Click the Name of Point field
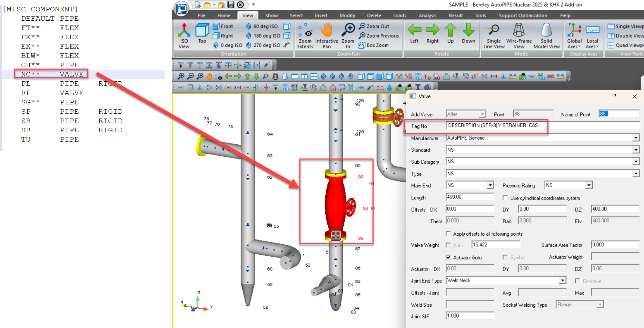The image size is (644, 328). point(619,114)
